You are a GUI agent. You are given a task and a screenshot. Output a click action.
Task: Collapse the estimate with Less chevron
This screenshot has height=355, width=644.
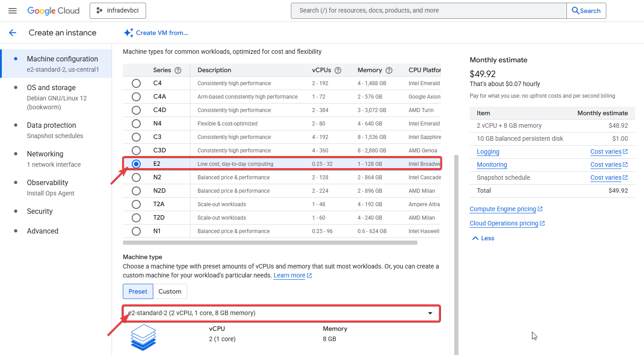click(483, 238)
